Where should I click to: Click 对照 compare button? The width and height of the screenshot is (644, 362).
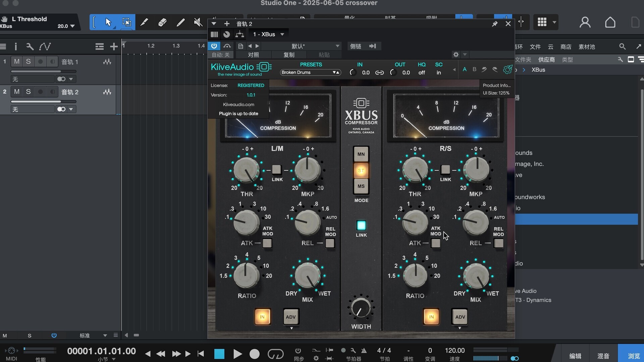[x=253, y=55]
